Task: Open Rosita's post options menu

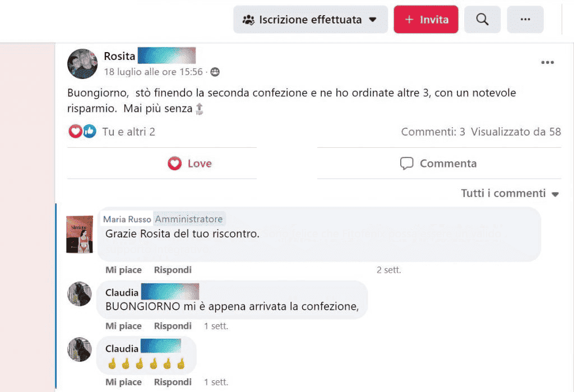Action: (547, 63)
